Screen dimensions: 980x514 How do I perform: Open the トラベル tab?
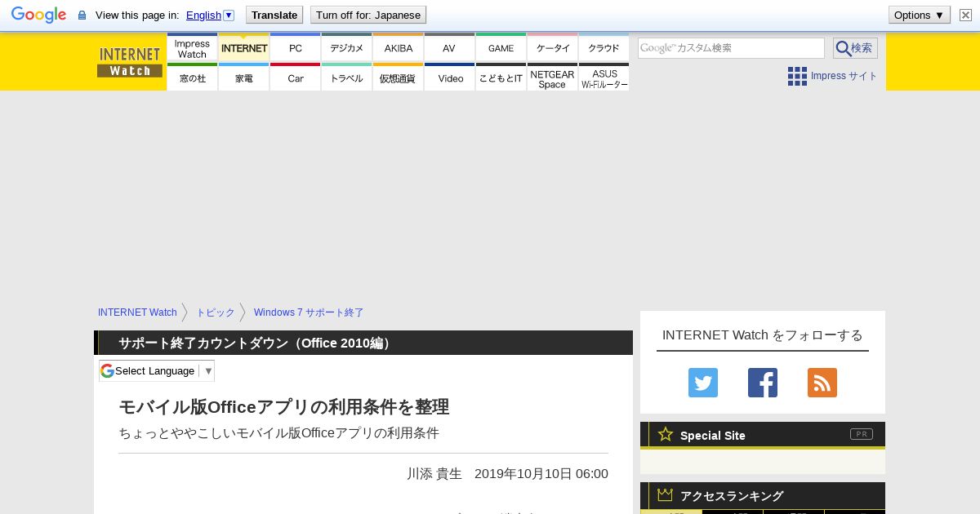click(346, 78)
